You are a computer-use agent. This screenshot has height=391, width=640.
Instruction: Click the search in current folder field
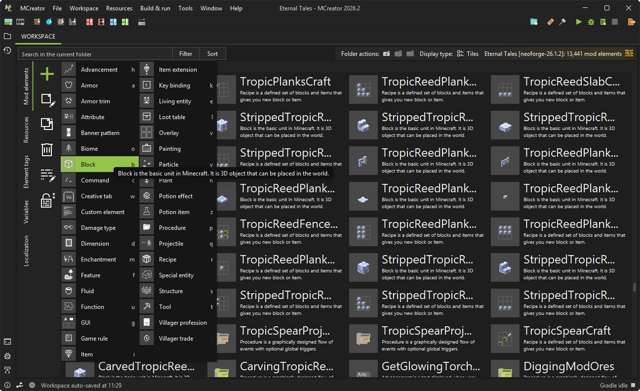tap(95, 54)
